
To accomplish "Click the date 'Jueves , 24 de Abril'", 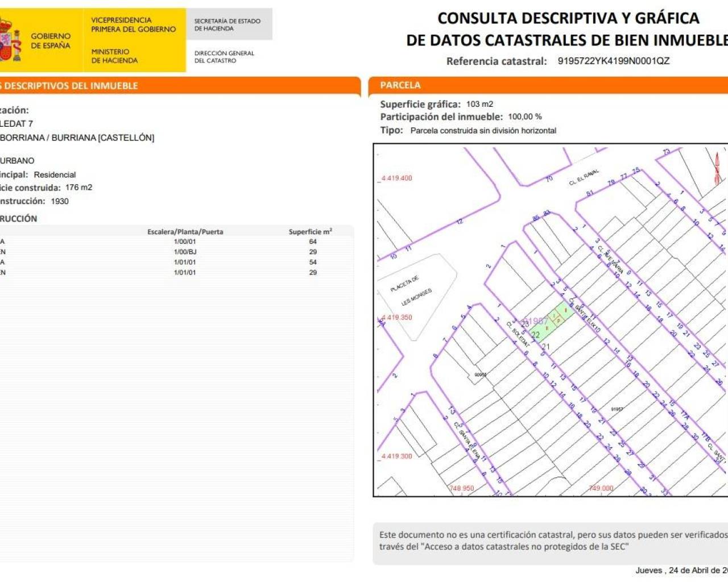I will pos(681,570).
